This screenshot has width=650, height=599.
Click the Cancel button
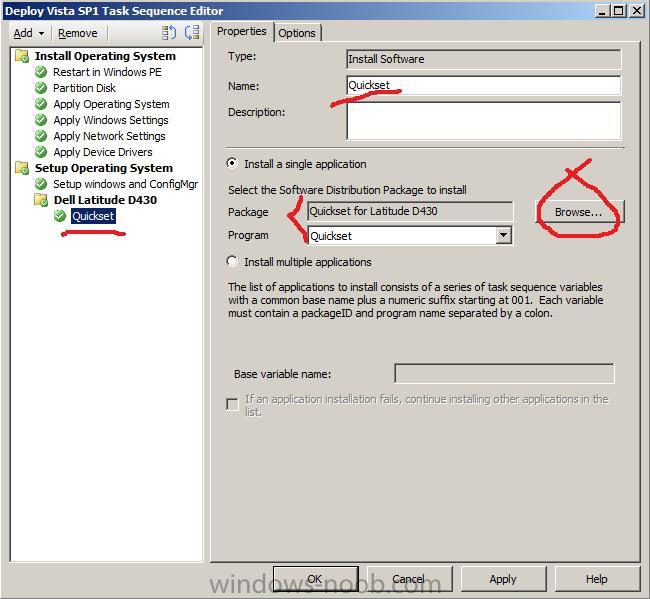pyautogui.click(x=410, y=579)
